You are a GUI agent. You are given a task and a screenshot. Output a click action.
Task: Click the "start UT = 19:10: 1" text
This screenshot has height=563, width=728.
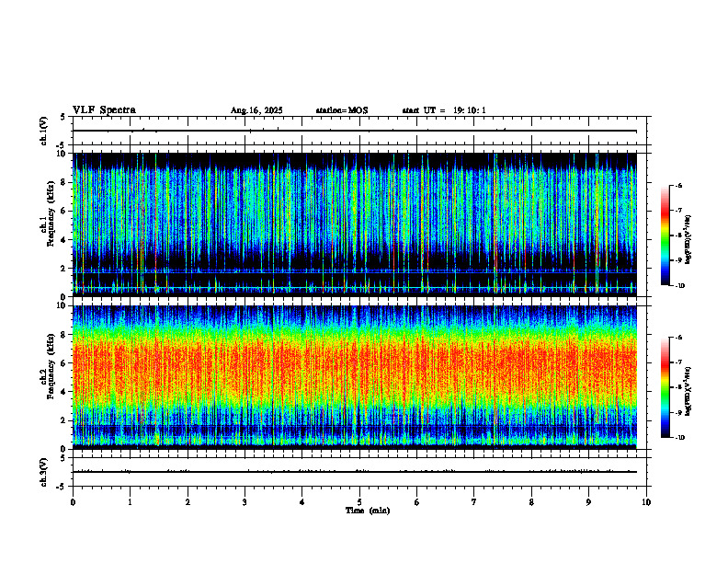(444, 110)
